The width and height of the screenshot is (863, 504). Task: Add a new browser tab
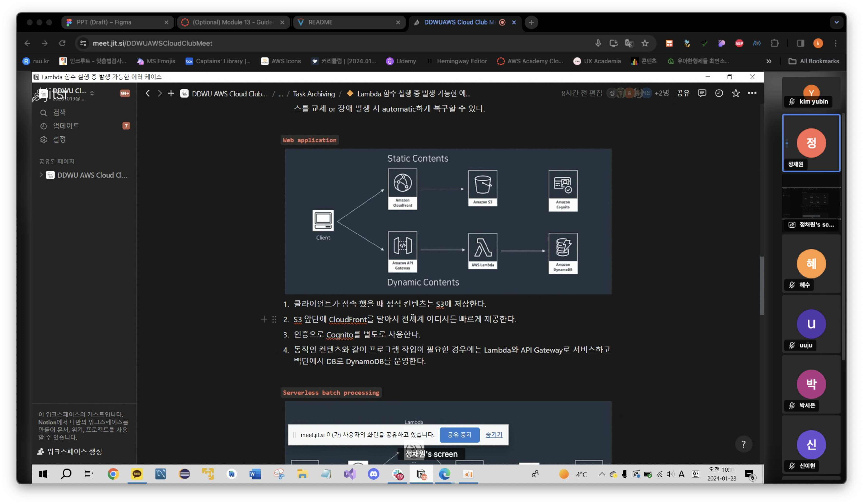pyautogui.click(x=531, y=22)
